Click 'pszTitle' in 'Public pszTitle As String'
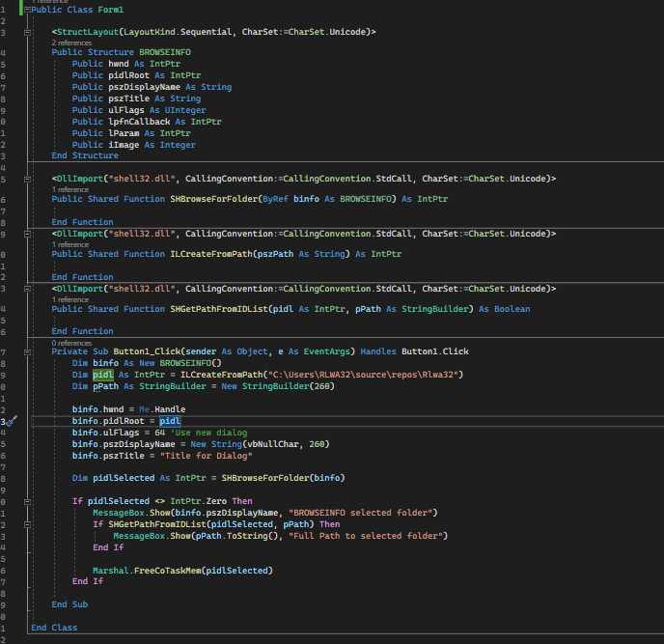The width and height of the screenshot is (664, 644). tap(128, 98)
